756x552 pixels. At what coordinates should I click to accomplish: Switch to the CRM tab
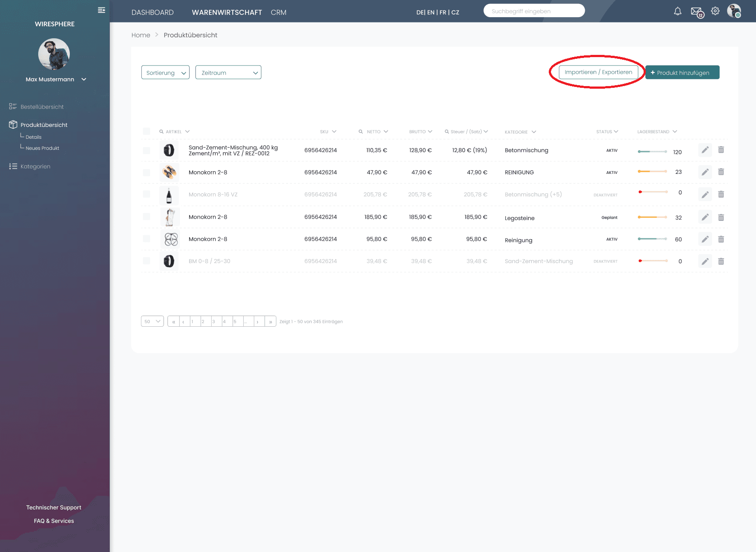(x=278, y=12)
